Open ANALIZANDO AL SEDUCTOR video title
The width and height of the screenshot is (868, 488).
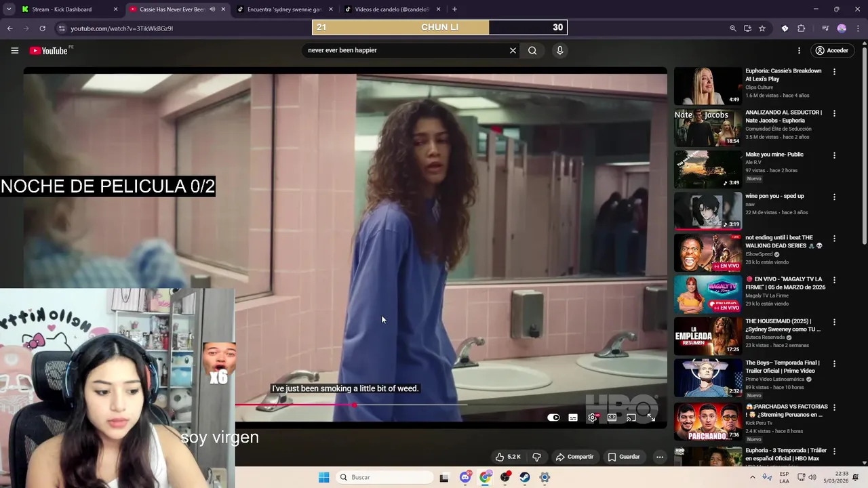tap(783, 117)
